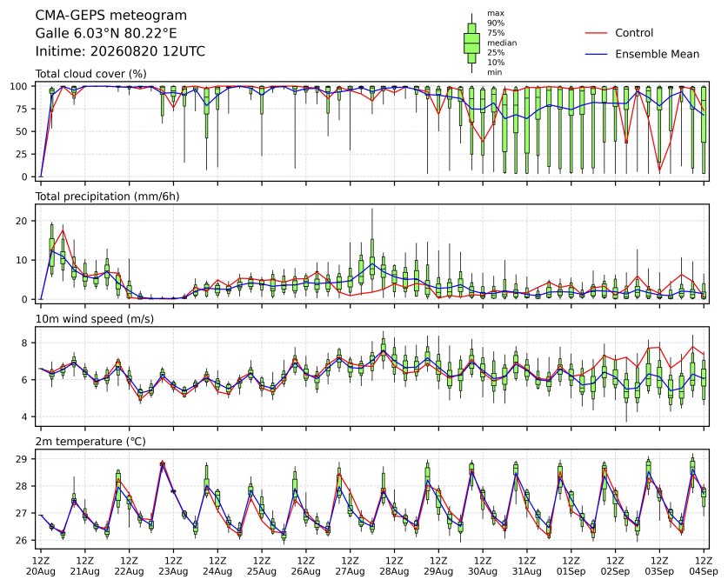Click the median label in the legend
728x586 pixels.
point(502,43)
